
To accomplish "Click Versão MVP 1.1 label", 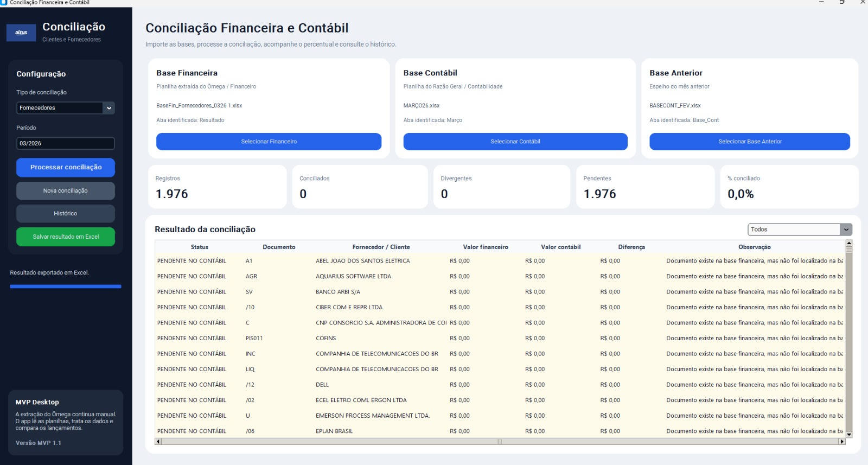I will tap(38, 443).
